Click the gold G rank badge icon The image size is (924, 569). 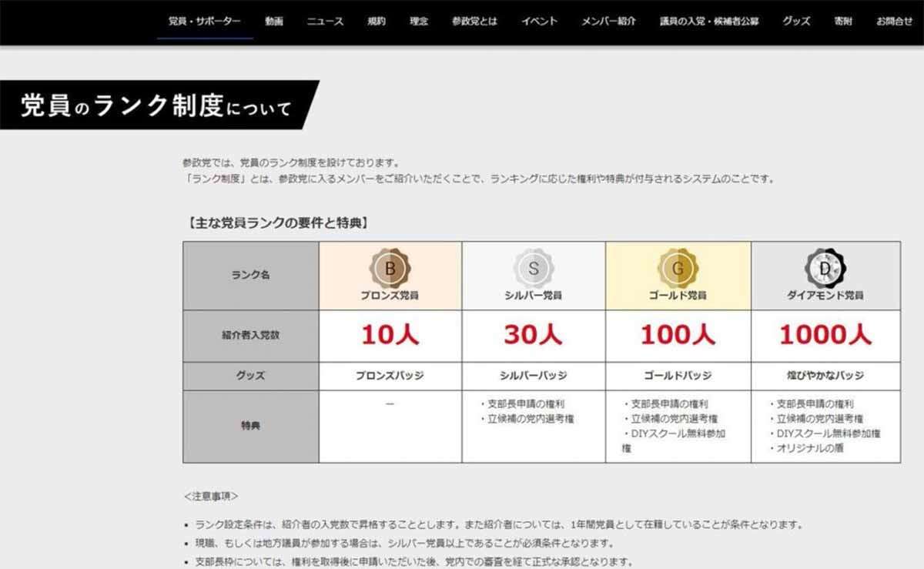(678, 269)
